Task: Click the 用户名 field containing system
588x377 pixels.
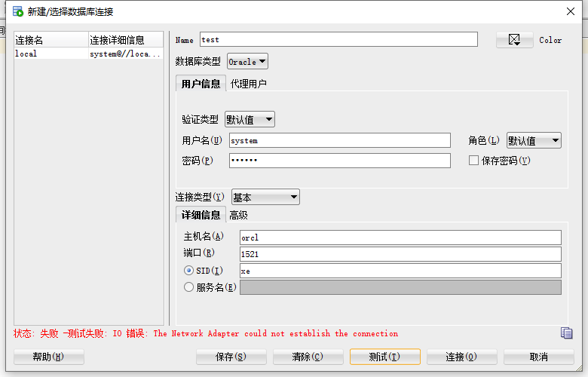Action: pyautogui.click(x=340, y=140)
